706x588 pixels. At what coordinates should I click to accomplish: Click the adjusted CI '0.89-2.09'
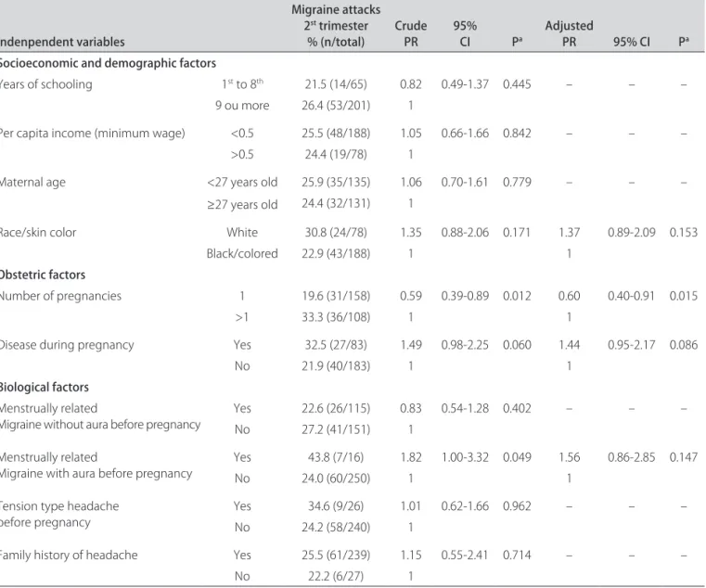click(631, 232)
